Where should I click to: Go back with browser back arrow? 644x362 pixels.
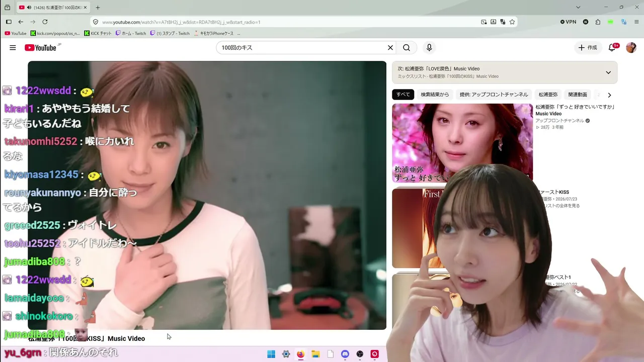(21, 22)
